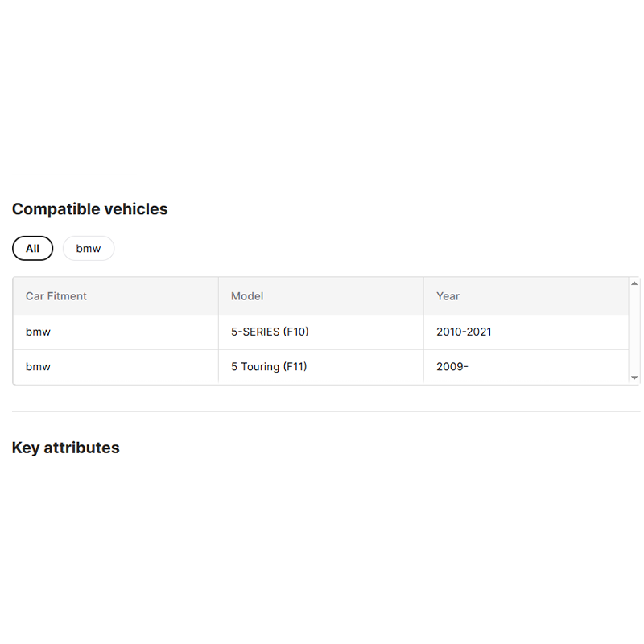This screenshot has height=644, width=644.
Task: Click the Compatible vehicles heading
Action: point(90,209)
